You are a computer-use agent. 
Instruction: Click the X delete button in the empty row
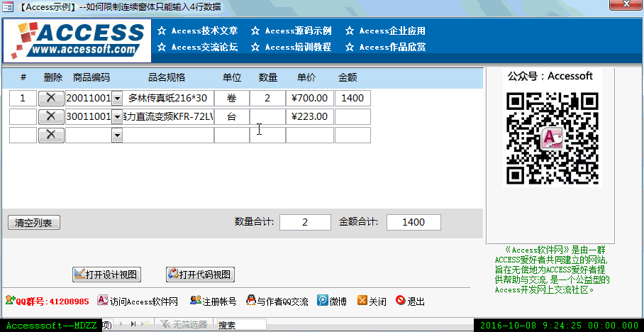tap(51, 135)
